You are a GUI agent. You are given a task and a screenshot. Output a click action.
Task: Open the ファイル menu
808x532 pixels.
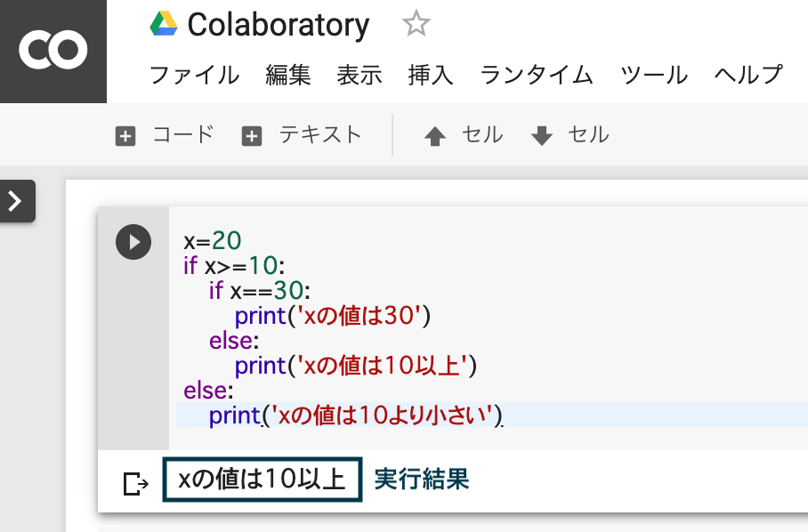coord(194,75)
